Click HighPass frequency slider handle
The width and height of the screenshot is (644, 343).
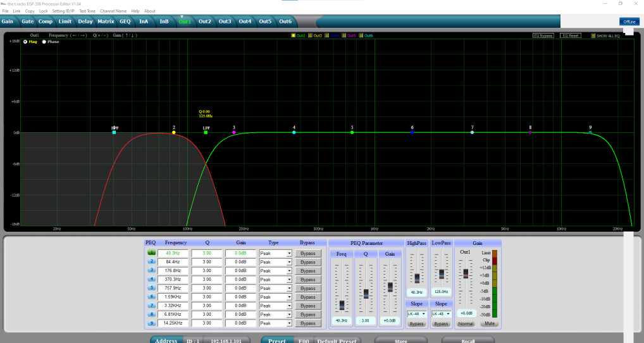[417, 278]
